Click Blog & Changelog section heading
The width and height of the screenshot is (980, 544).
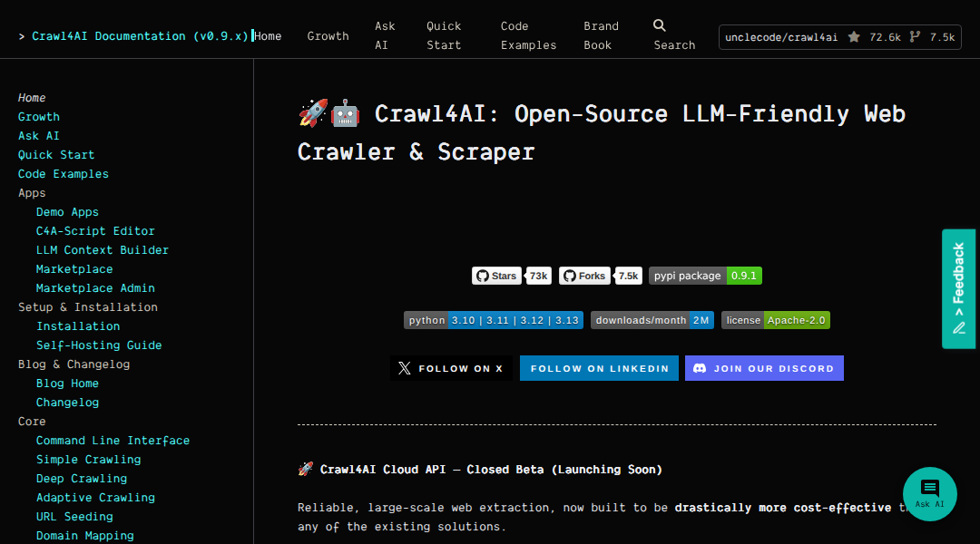[73, 364]
